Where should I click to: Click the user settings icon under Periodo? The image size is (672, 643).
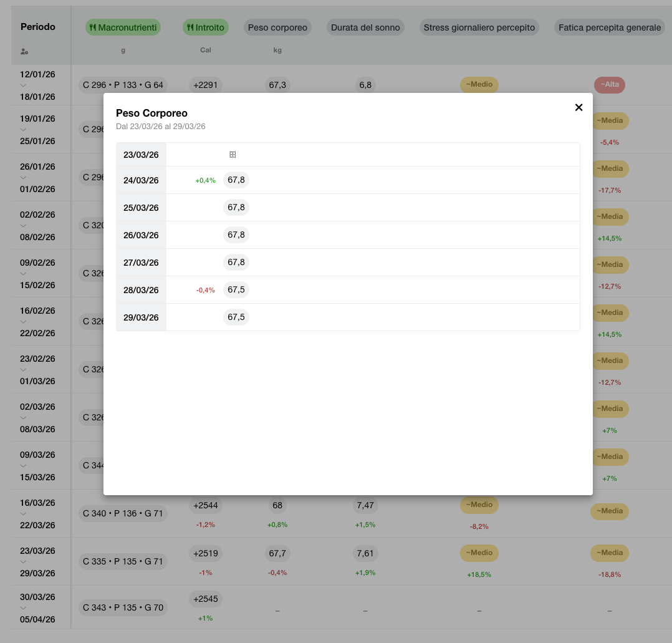pos(24,51)
